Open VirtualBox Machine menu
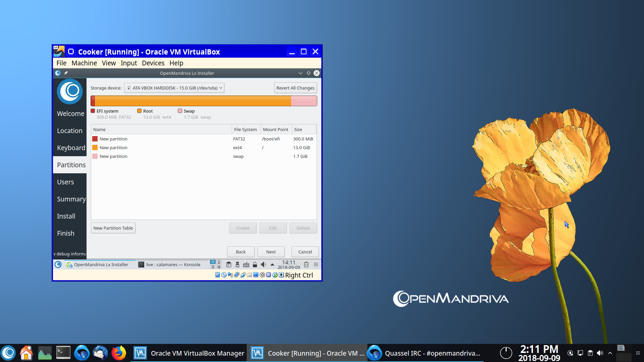 click(84, 63)
